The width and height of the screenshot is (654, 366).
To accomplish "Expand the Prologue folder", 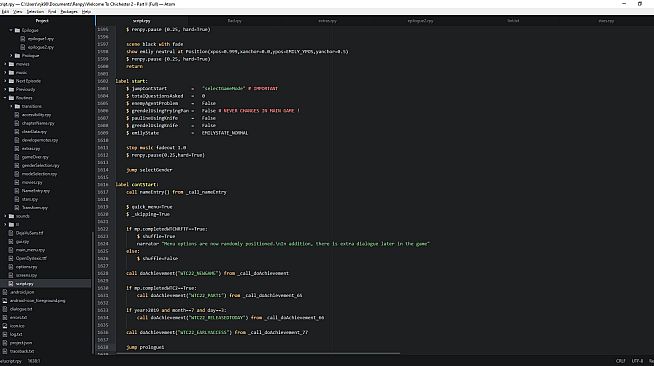I will [x=11, y=55].
